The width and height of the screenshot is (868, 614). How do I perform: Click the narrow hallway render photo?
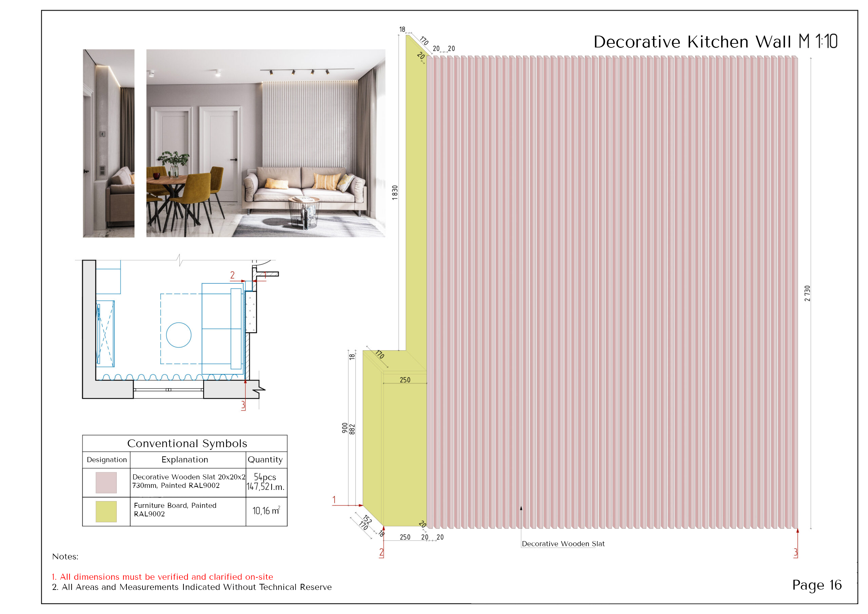[108, 143]
